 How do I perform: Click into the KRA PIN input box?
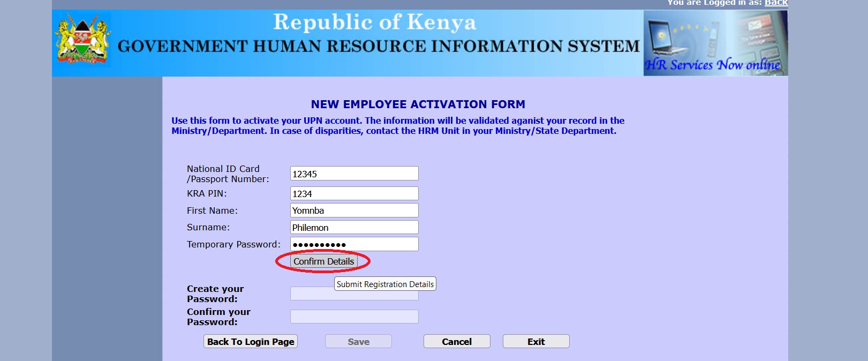(354, 193)
